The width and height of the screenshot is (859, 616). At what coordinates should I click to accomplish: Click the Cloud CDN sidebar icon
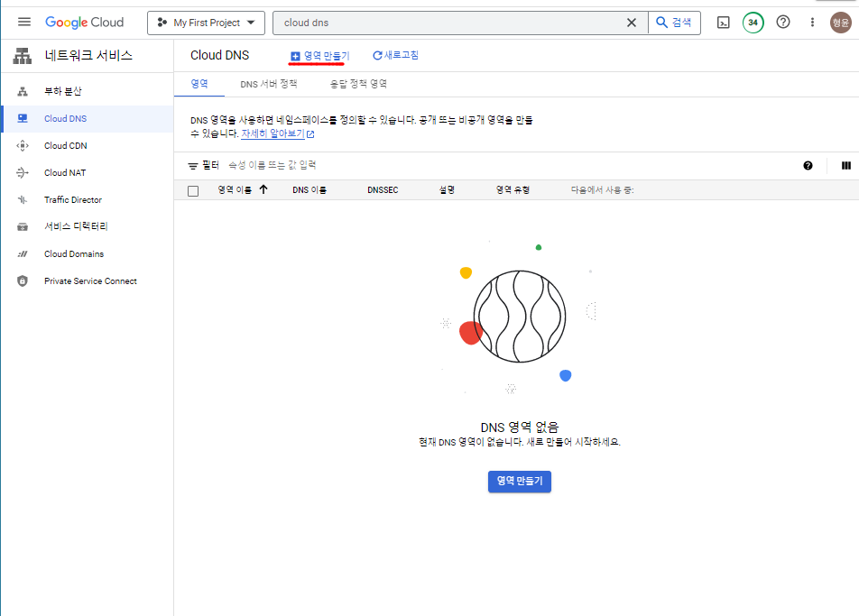(23, 145)
